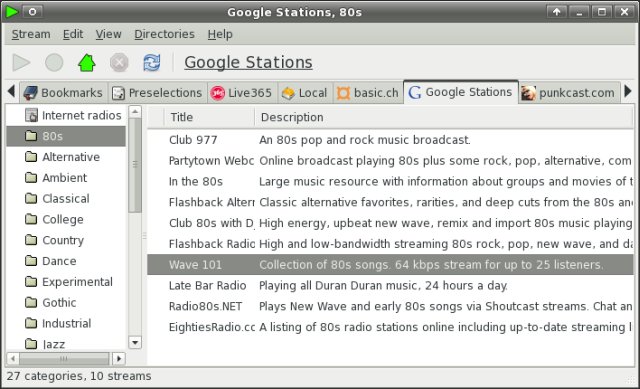Click horizontal scrollbar left arrow in category pane
The image size is (640, 389).
pyautogui.click(x=13, y=359)
